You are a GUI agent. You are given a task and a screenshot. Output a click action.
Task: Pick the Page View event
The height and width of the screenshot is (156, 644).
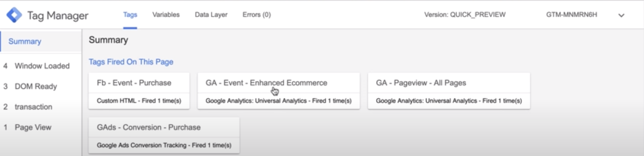[x=33, y=127]
